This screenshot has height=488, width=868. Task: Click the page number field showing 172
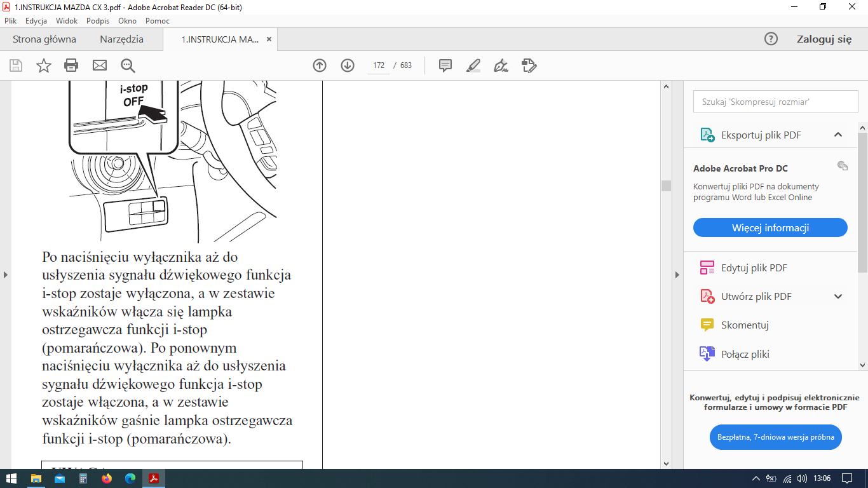tap(379, 65)
